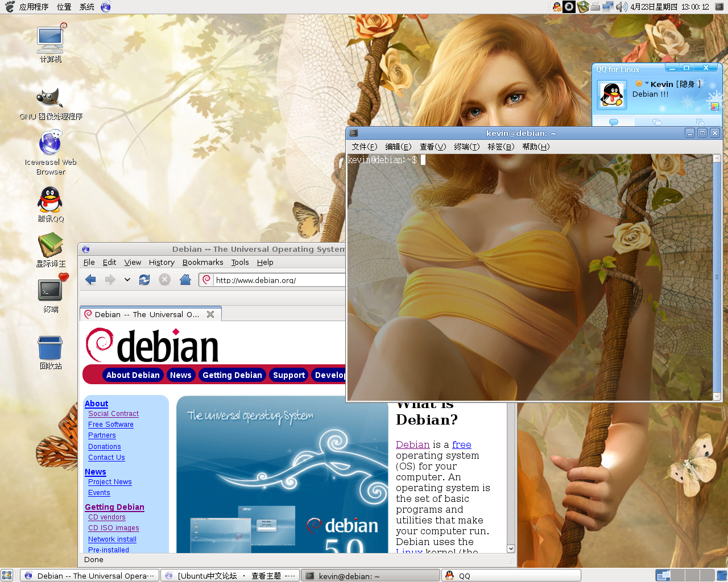Image resolution: width=728 pixels, height=582 pixels.
Task: Launch 腾讯QQ from the desktop
Action: coord(51,204)
